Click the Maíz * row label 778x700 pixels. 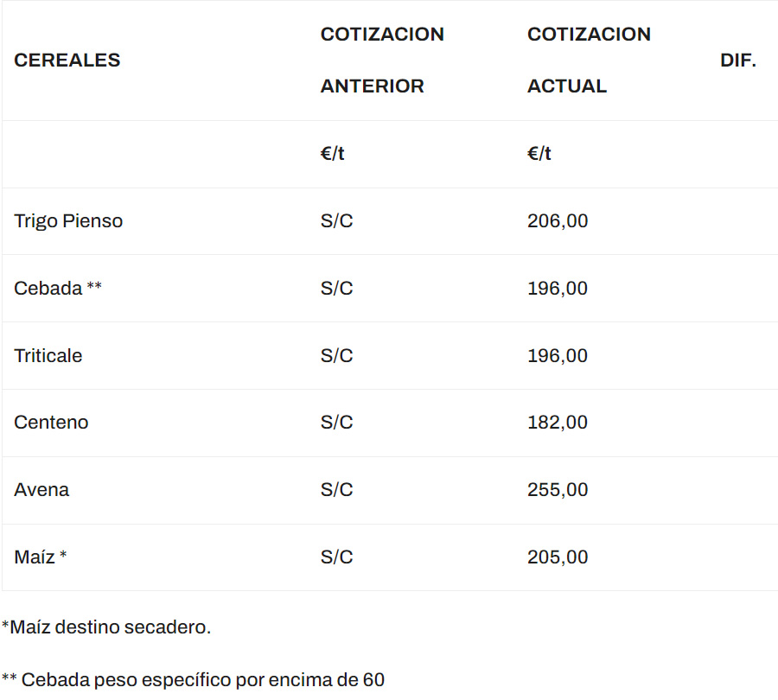pos(41,557)
